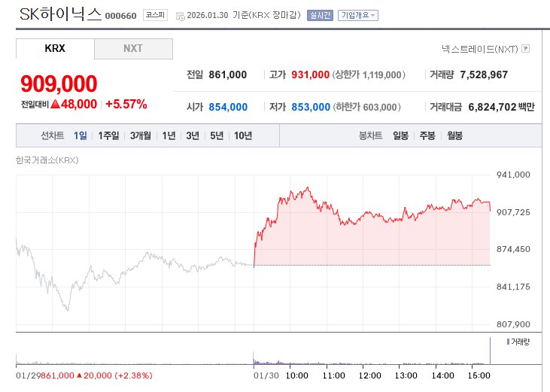Screen dimensions: 550x392
Task: Show the 10년 line chart
Action: 243,135
